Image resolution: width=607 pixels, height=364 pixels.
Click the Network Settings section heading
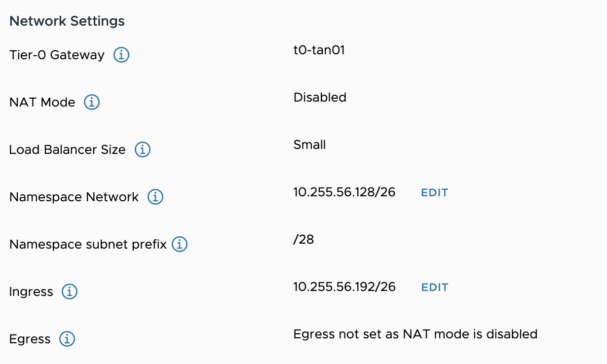pyautogui.click(x=67, y=21)
